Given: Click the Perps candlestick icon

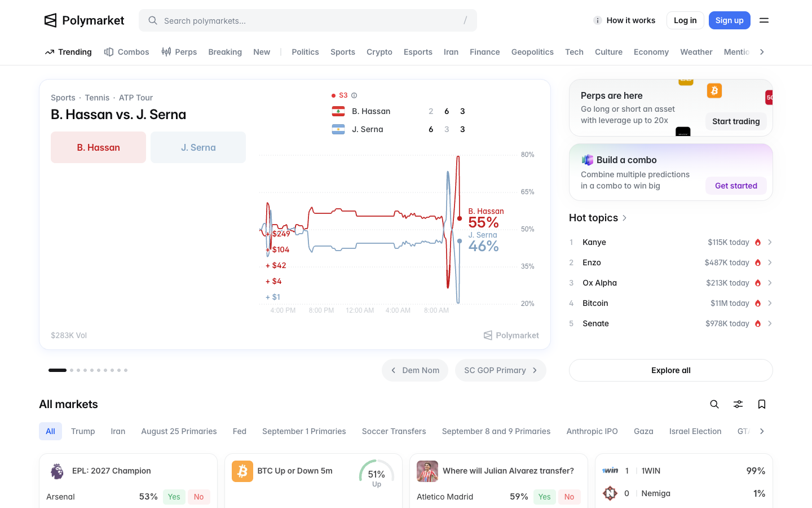Looking at the screenshot, I should [x=166, y=52].
